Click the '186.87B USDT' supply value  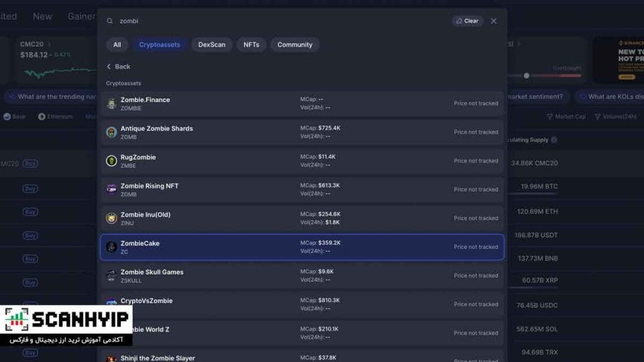click(536, 235)
